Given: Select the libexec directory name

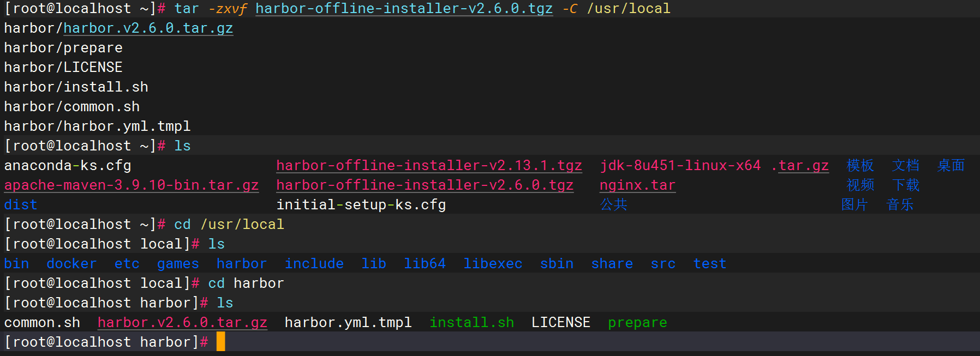Looking at the screenshot, I should click(493, 263).
